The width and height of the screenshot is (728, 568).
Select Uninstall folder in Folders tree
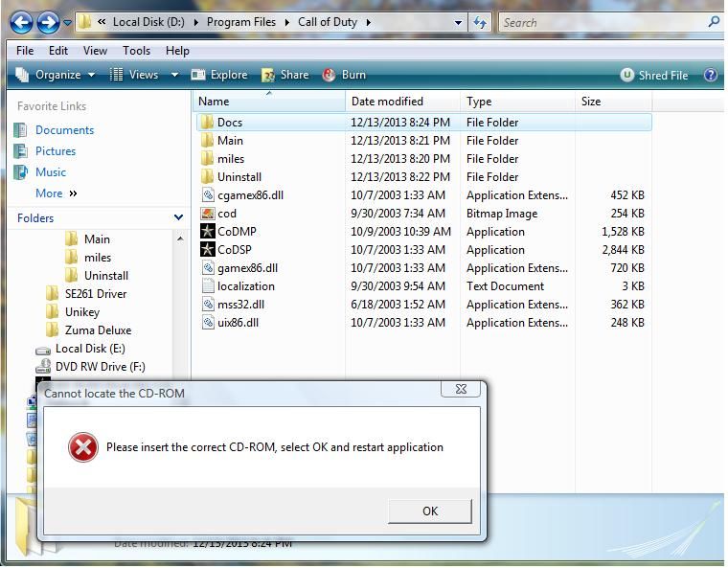pyautogui.click(x=106, y=276)
